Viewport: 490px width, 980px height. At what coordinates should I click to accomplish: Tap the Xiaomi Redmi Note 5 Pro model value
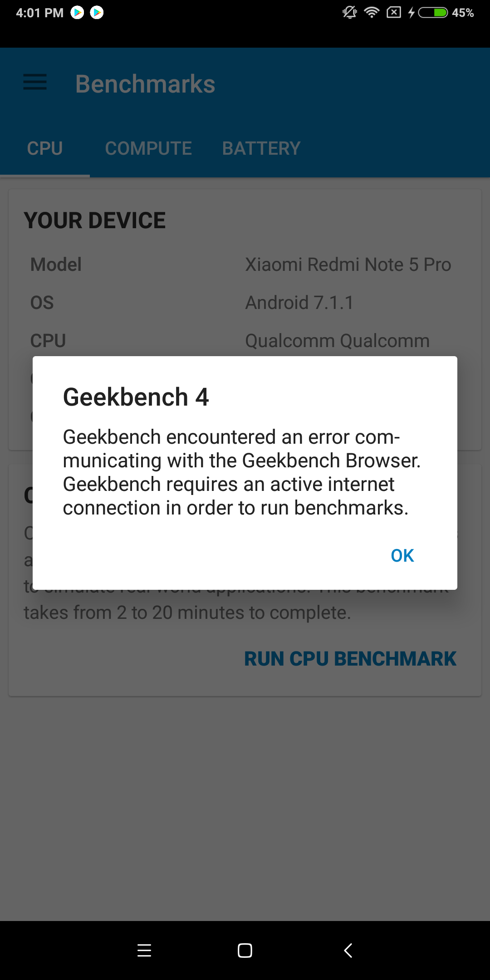[x=348, y=265]
